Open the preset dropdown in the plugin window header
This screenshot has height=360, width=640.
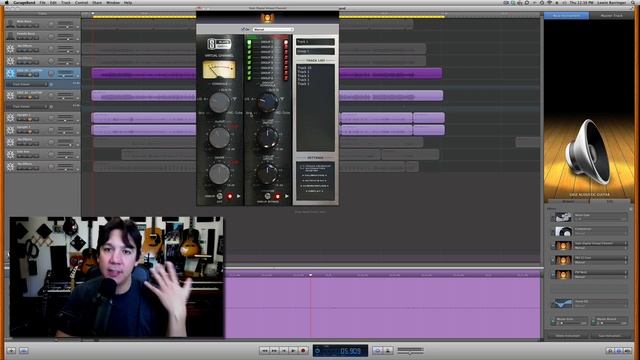[x=273, y=29]
